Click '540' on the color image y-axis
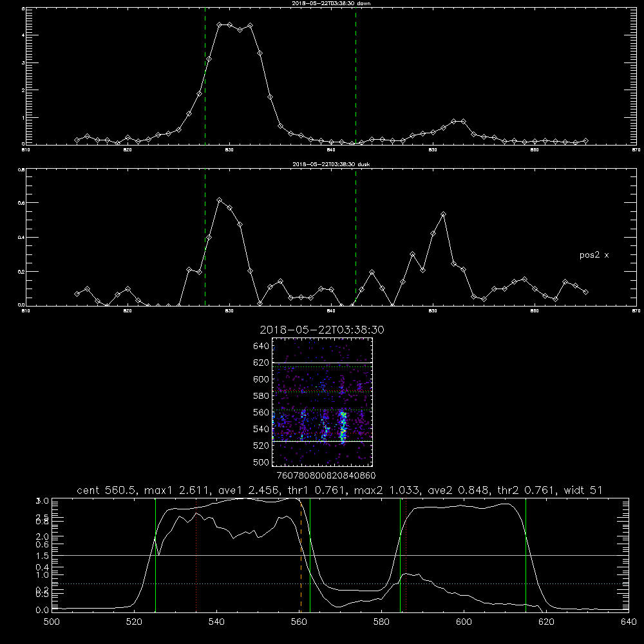The height and width of the screenshot is (644, 644). coord(261,429)
